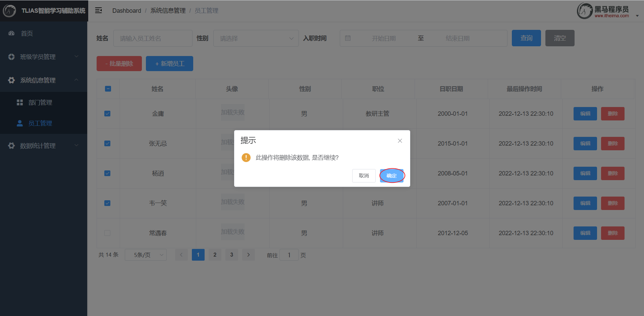Open the 5条/页 page size dropdown
Image resolution: width=644 pixels, height=316 pixels.
click(146, 255)
